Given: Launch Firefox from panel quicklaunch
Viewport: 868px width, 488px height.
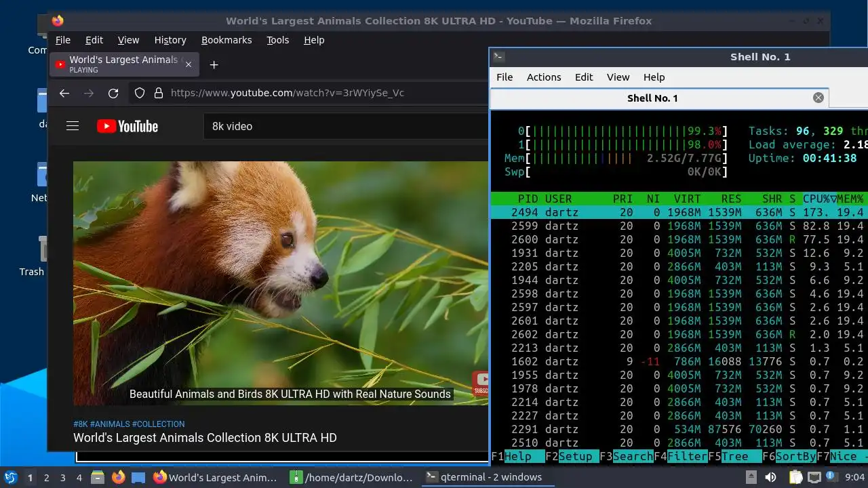Looking at the screenshot, I should 119,477.
